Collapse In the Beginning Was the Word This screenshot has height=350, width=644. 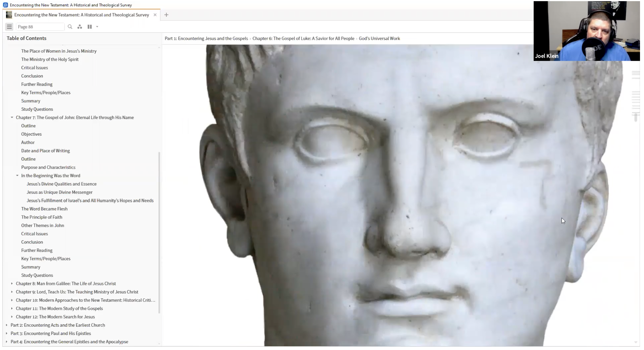pyautogui.click(x=17, y=176)
